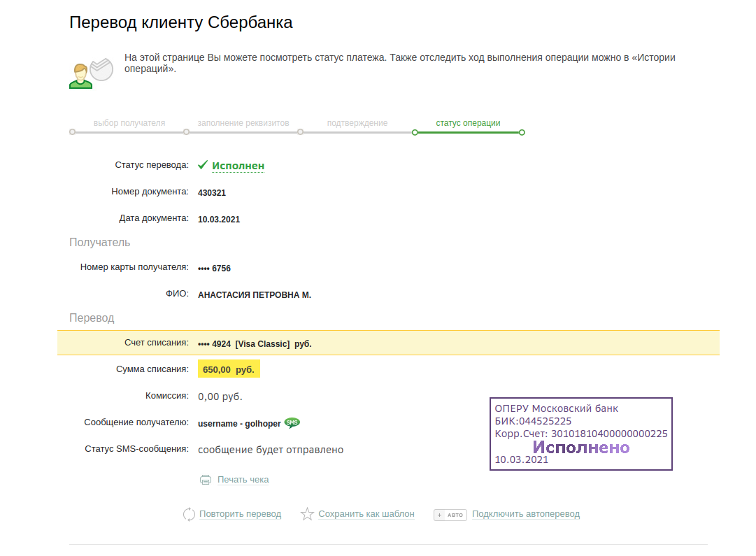
Task: Click the green SMS bubble icon
Action: pos(292,423)
